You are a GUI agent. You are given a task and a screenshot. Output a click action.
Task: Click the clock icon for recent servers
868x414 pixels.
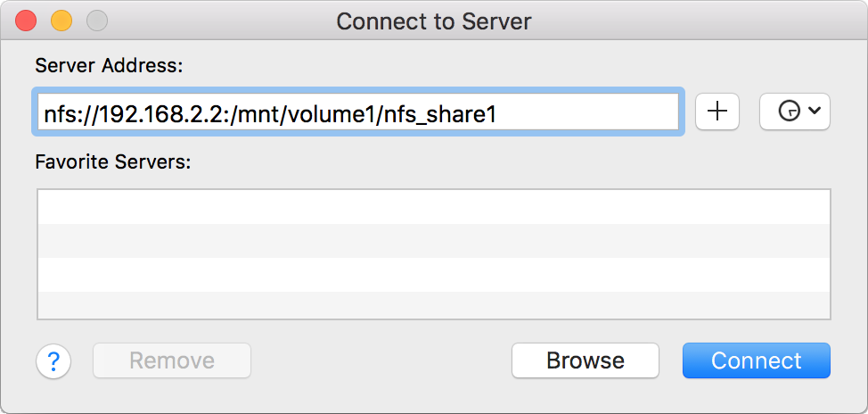click(788, 112)
